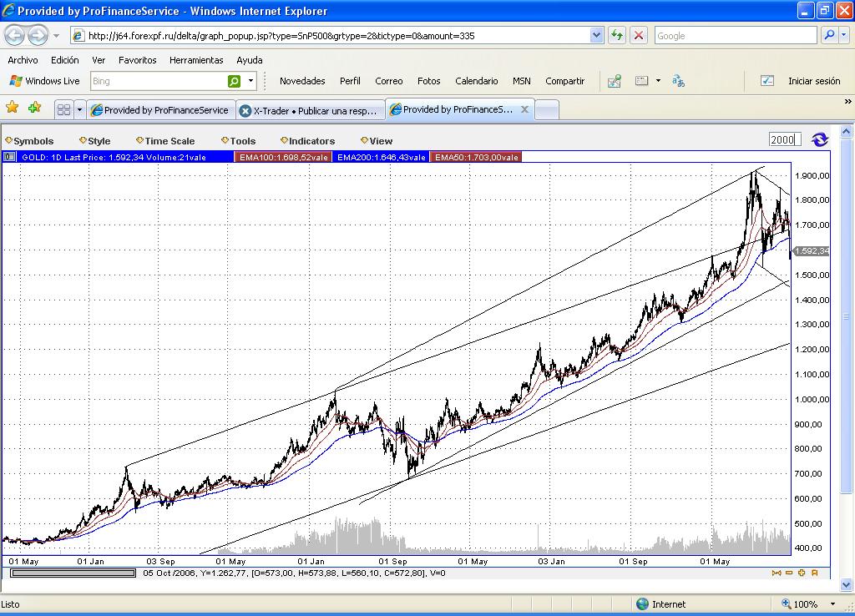This screenshot has height=616, width=855.
Task: Click the Iniciar sesión link
Action: (x=813, y=81)
